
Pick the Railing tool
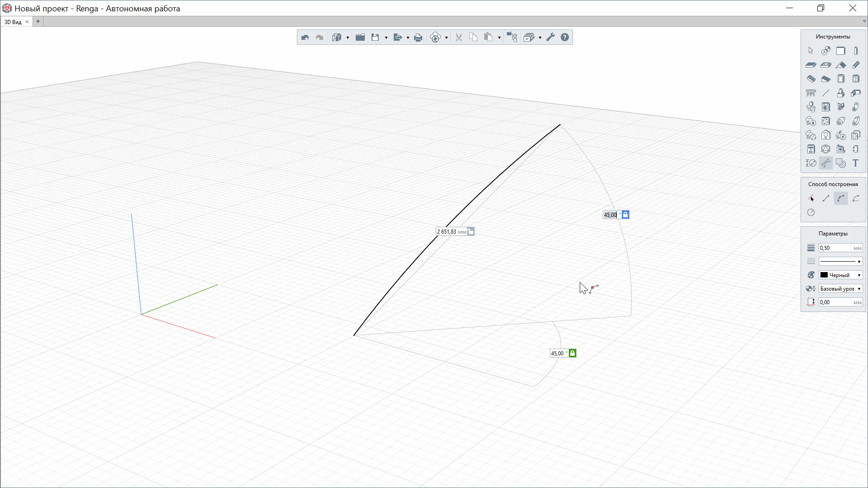coord(811,93)
